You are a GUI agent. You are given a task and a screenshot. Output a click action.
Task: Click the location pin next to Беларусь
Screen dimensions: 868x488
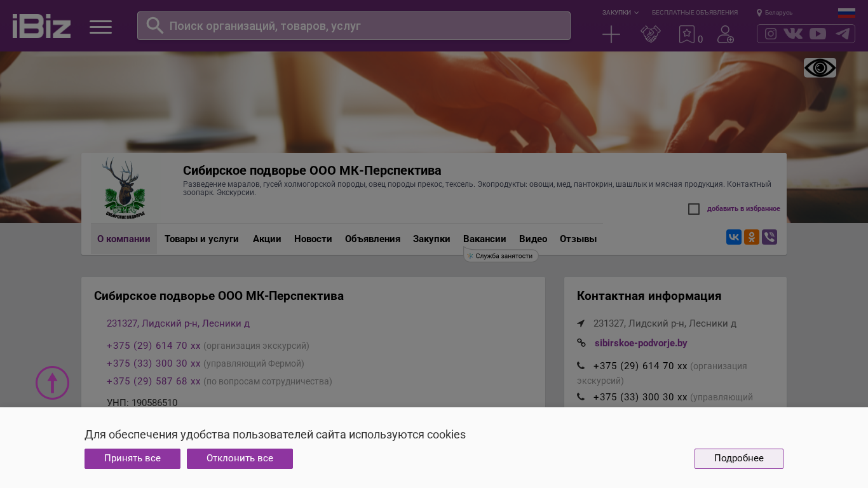point(759,13)
